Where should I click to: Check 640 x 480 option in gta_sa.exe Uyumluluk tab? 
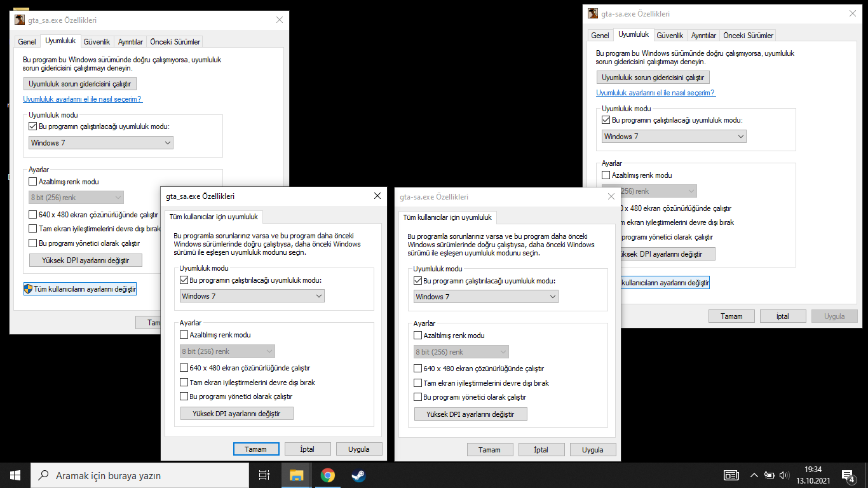click(x=34, y=215)
